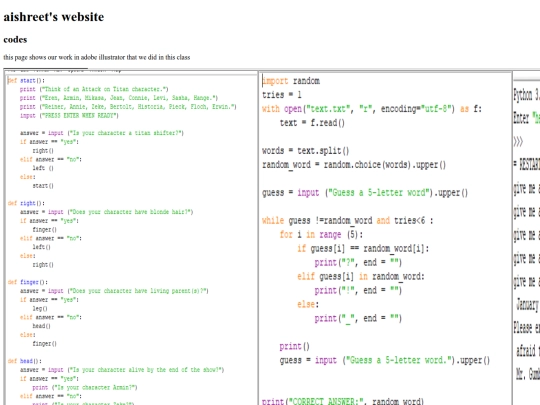Click the "def start():" line in the left code image
This screenshot has width=540, height=405.
pos(26,80)
